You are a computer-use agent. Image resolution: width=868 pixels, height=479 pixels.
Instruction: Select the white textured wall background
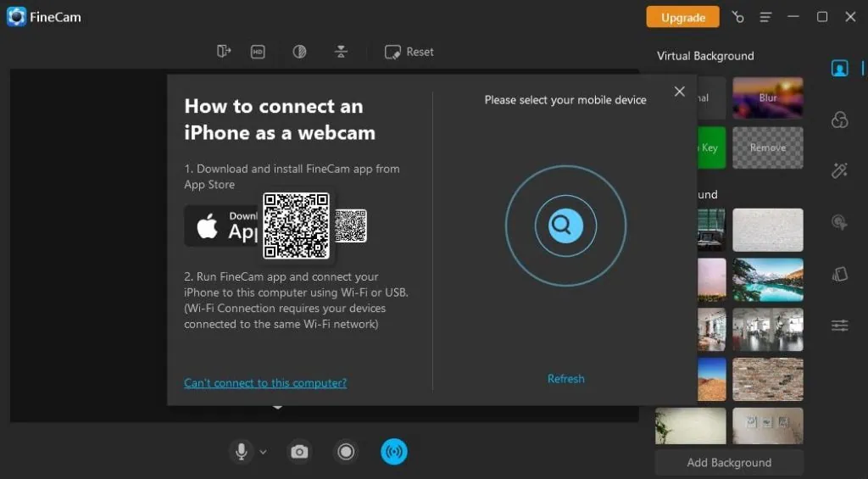pyautogui.click(x=768, y=230)
